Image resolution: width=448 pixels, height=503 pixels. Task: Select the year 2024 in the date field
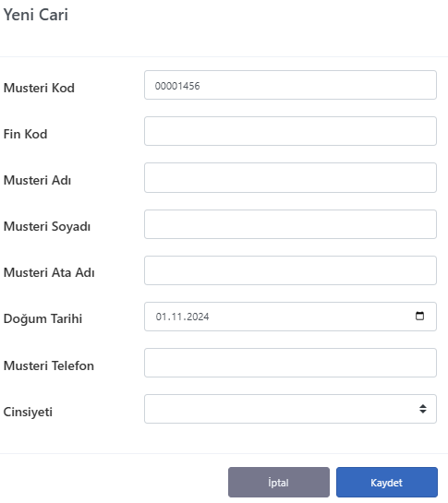click(198, 317)
